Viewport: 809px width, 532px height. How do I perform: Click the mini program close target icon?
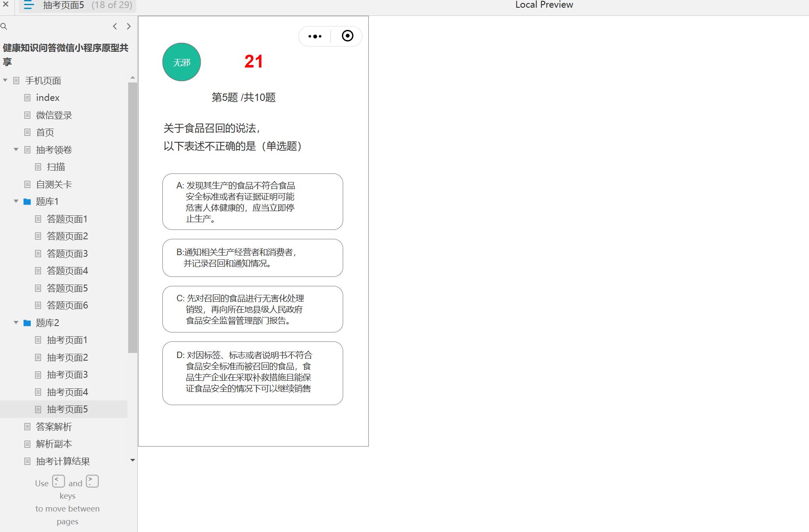[347, 36]
